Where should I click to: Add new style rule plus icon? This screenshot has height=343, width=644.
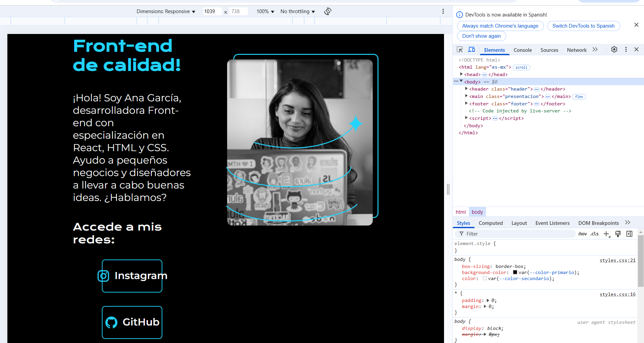click(606, 234)
